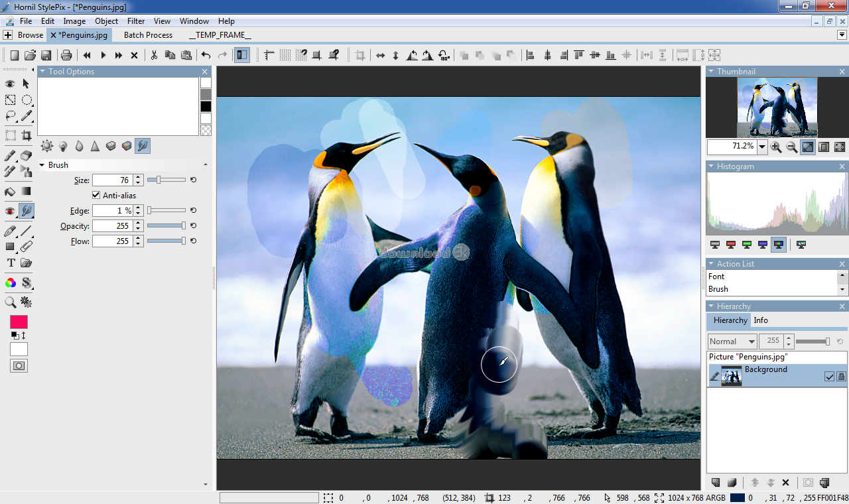849x504 pixels.
Task: Open the tab list dropdown arrow
Action: [842, 35]
